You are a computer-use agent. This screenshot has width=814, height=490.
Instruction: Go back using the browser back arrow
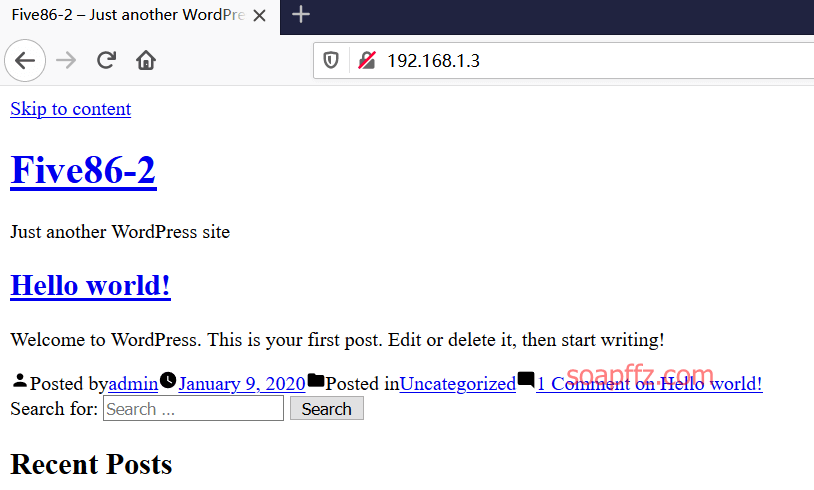tap(25, 61)
